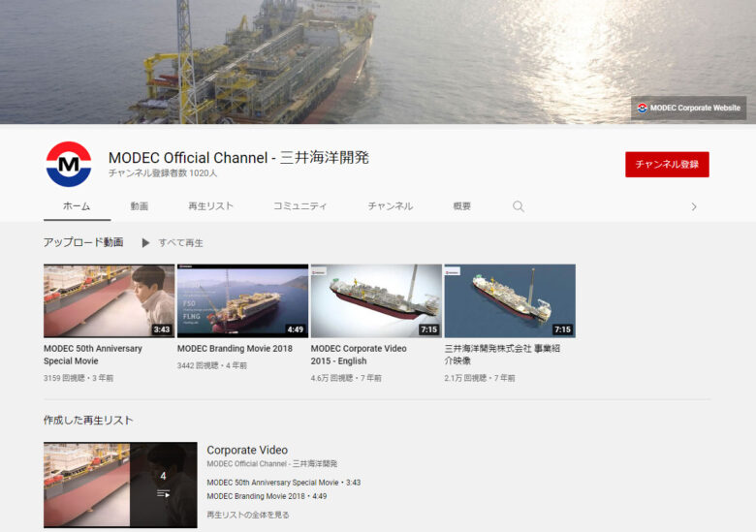This screenshot has height=532, width=756.
Task: Click the channel name MODEC Official Channel heading
Action: click(x=238, y=158)
